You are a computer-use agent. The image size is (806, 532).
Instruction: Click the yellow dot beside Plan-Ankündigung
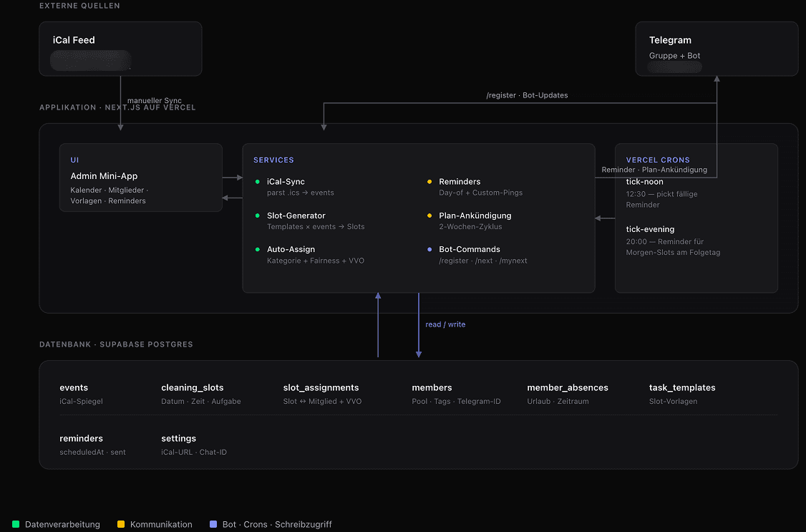429,216
